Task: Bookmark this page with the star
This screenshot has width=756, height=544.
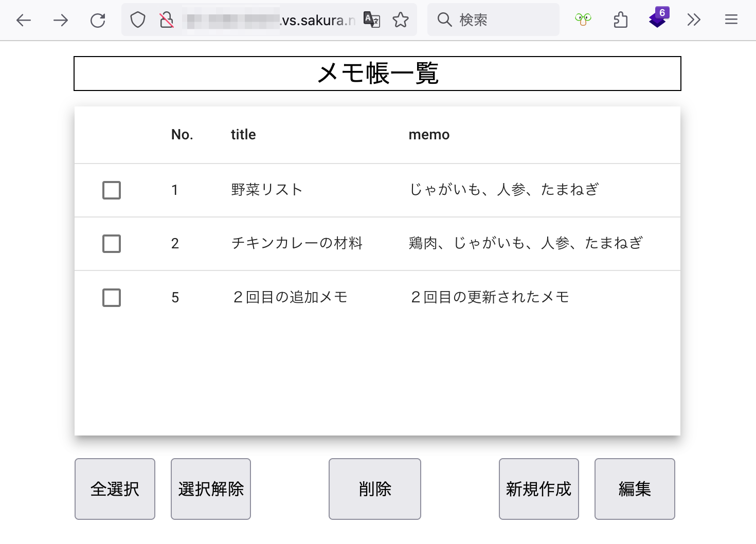Action: pos(400,20)
